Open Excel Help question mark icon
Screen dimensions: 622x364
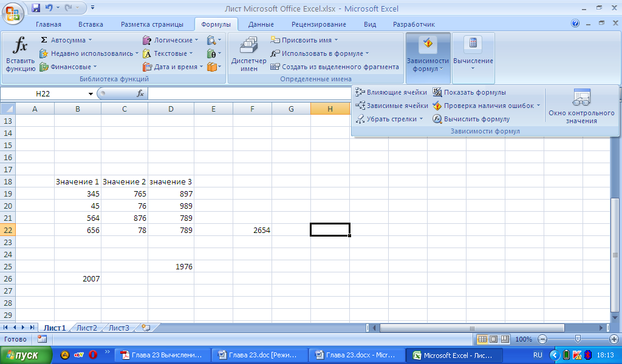575,24
